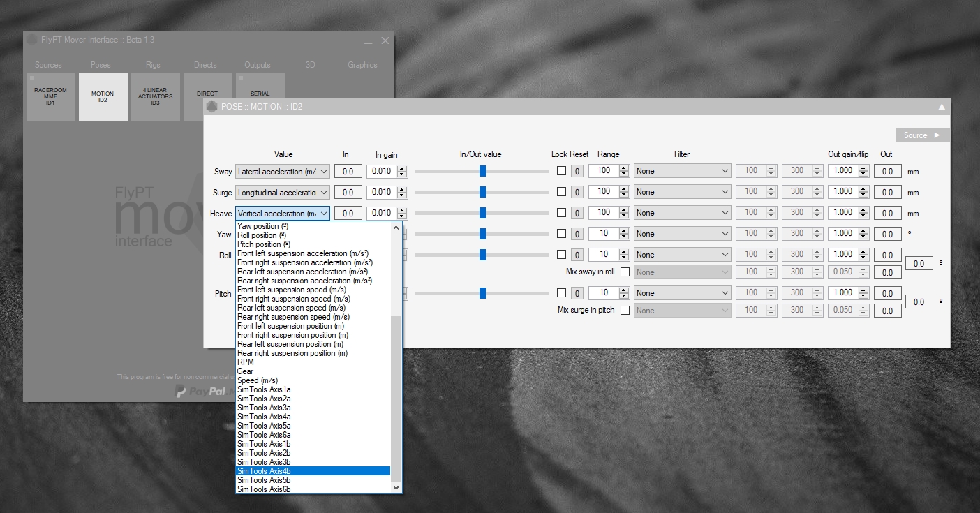Toggle Mix sway in roll checkbox
Screen dimensions: 980x513
point(625,272)
